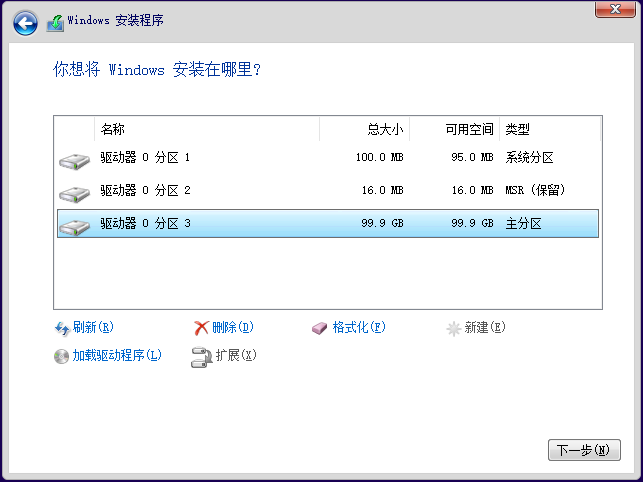Click the 新建(E) link
Viewport: 643px width, 482px height.
(x=485, y=327)
